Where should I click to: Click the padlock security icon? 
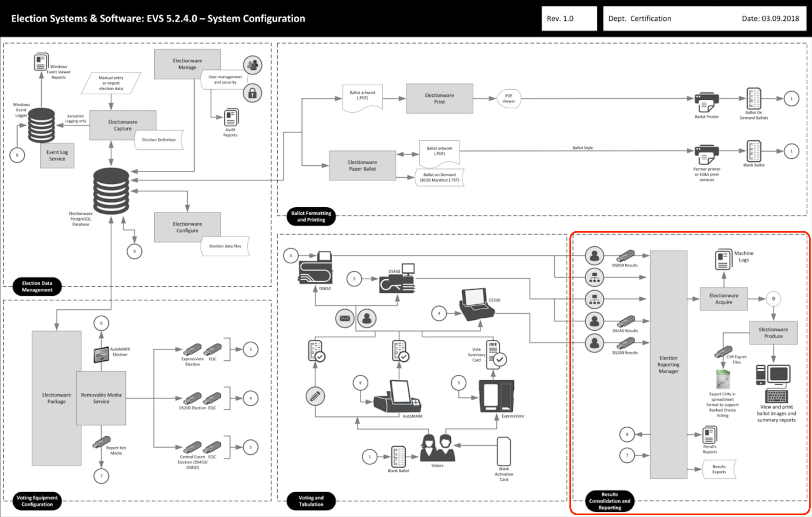[x=252, y=93]
